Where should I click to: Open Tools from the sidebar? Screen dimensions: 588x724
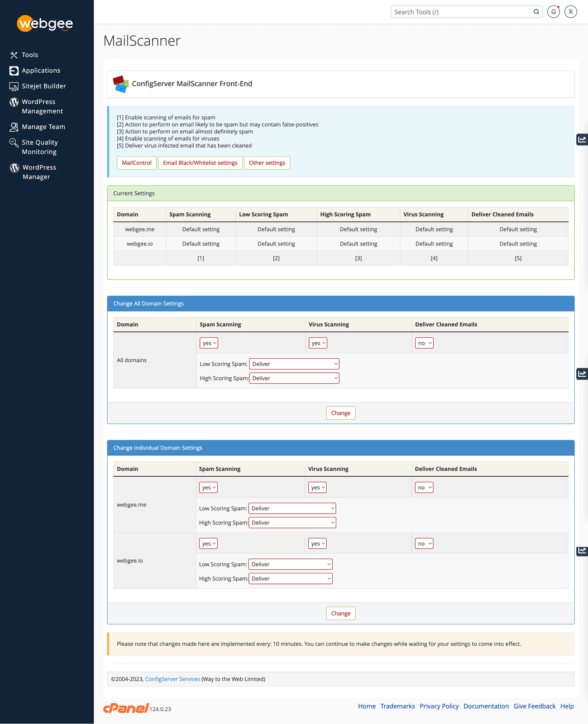pos(24,55)
